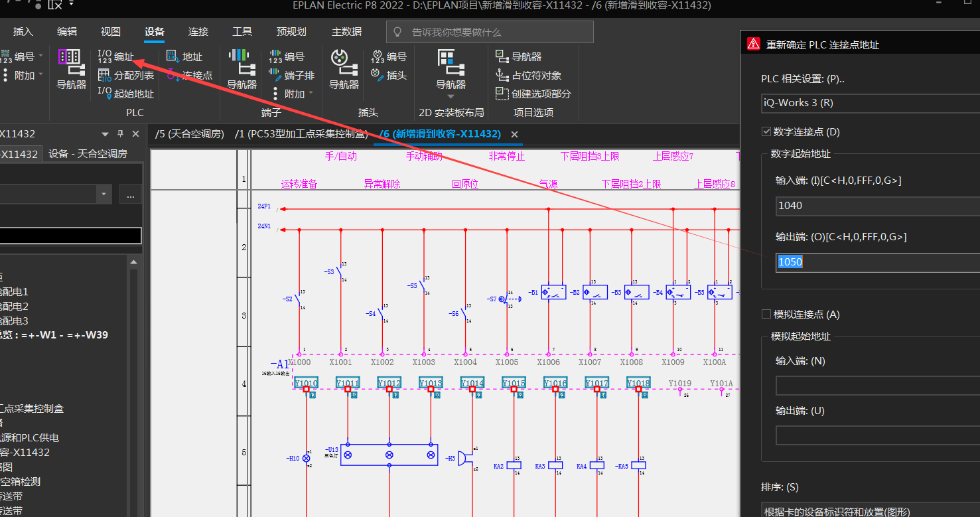Pin the left navigator panel
The image size is (980, 517).
120,134
